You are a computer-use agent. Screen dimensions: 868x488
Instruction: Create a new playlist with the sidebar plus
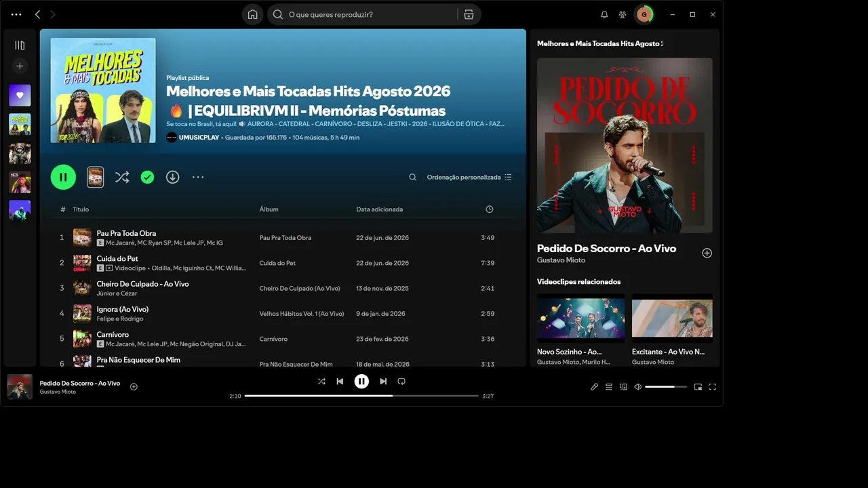(x=20, y=66)
